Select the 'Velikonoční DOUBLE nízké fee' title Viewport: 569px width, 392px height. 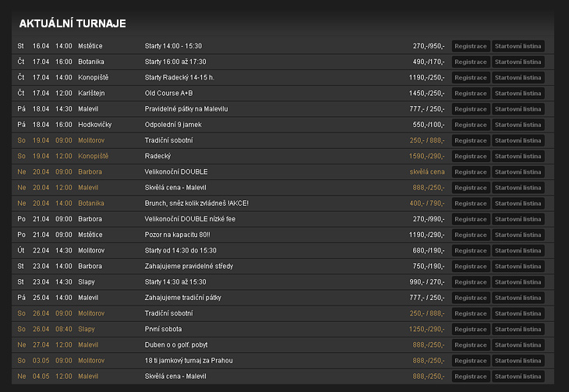tap(189, 219)
